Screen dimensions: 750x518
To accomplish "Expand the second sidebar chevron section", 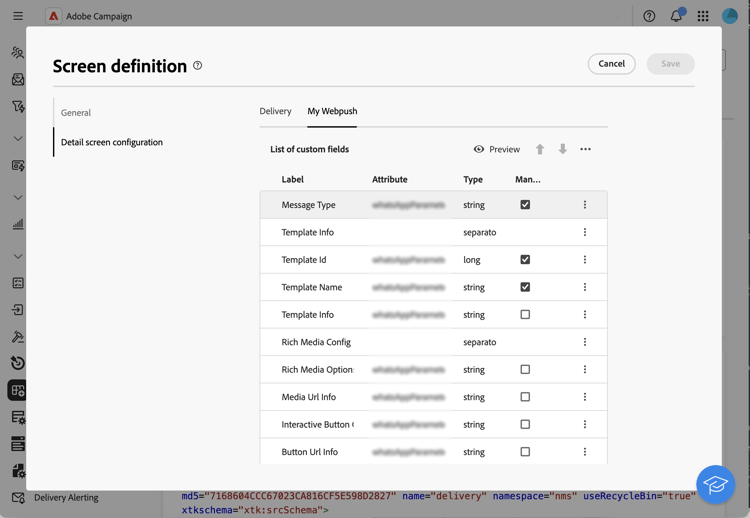I will tap(18, 198).
